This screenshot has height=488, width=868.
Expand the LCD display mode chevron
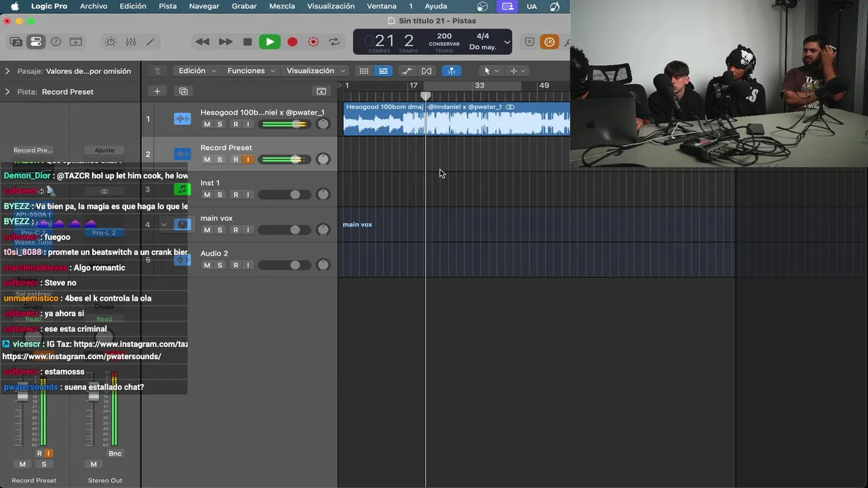click(507, 42)
